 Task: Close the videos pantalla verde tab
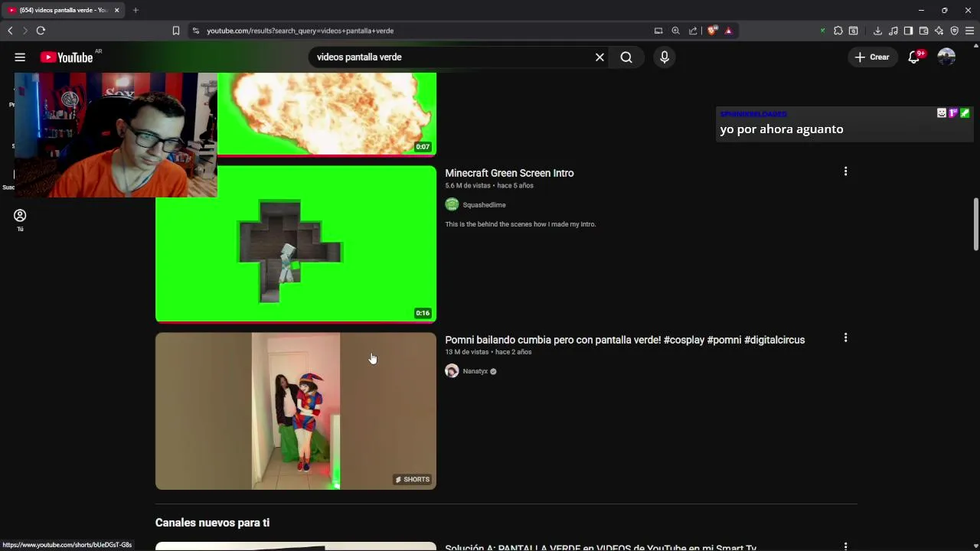(116, 10)
